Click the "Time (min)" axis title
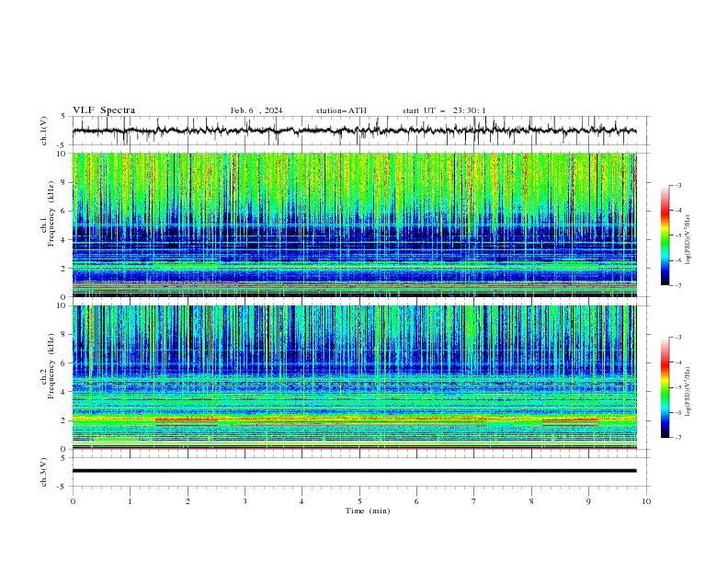The width and height of the screenshot is (728, 563). [x=368, y=511]
